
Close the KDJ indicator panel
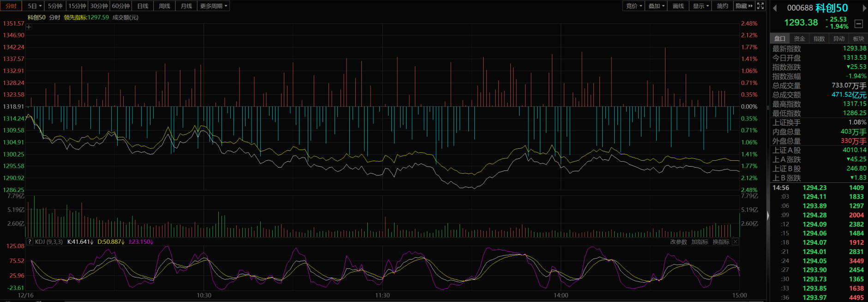click(x=736, y=242)
